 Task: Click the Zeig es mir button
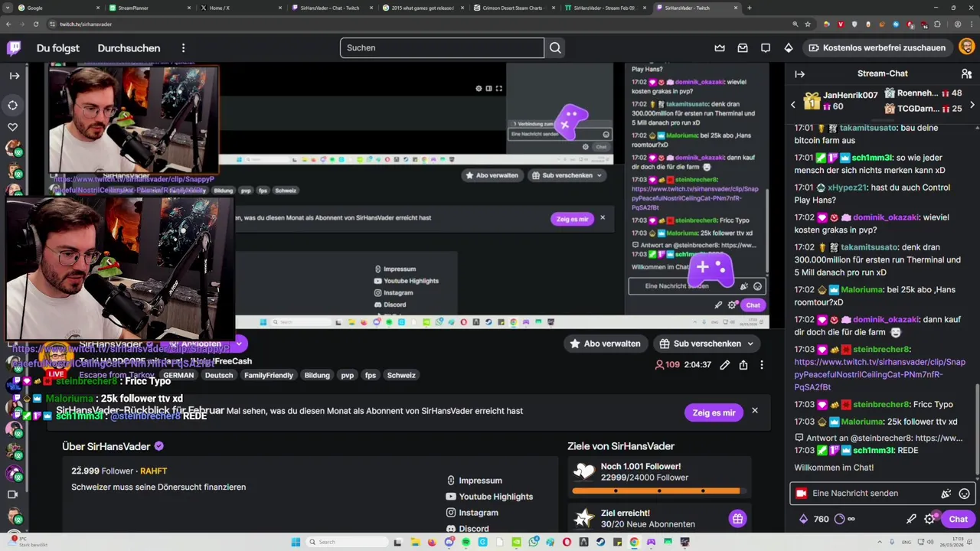[x=714, y=412]
